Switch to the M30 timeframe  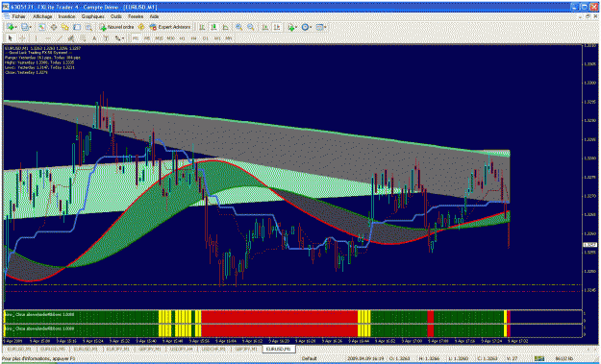coord(170,37)
